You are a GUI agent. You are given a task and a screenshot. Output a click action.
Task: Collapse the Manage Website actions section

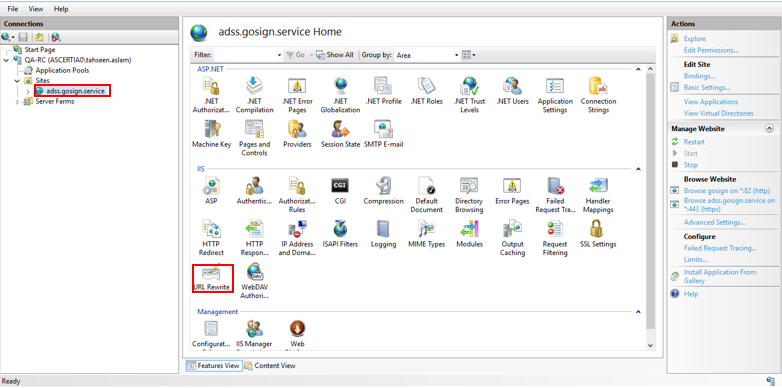[769, 129]
